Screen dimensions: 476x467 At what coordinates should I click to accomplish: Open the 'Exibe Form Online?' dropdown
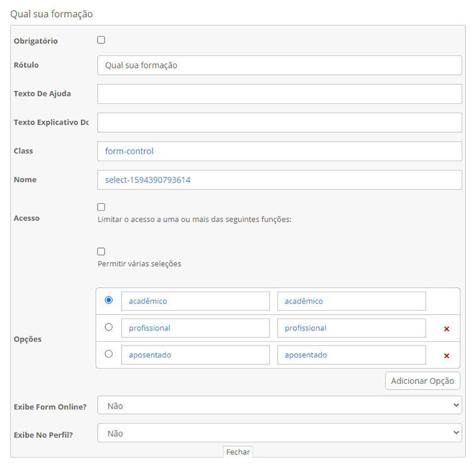point(280,406)
